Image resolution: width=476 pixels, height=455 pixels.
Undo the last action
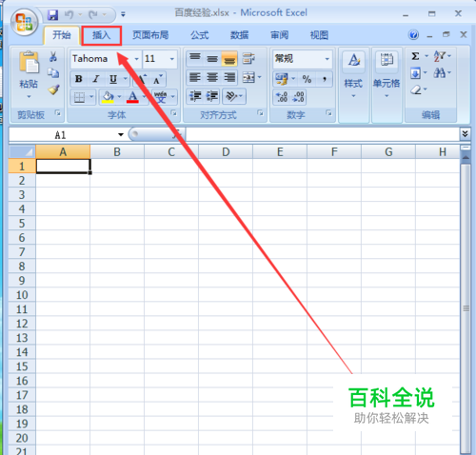point(69,14)
